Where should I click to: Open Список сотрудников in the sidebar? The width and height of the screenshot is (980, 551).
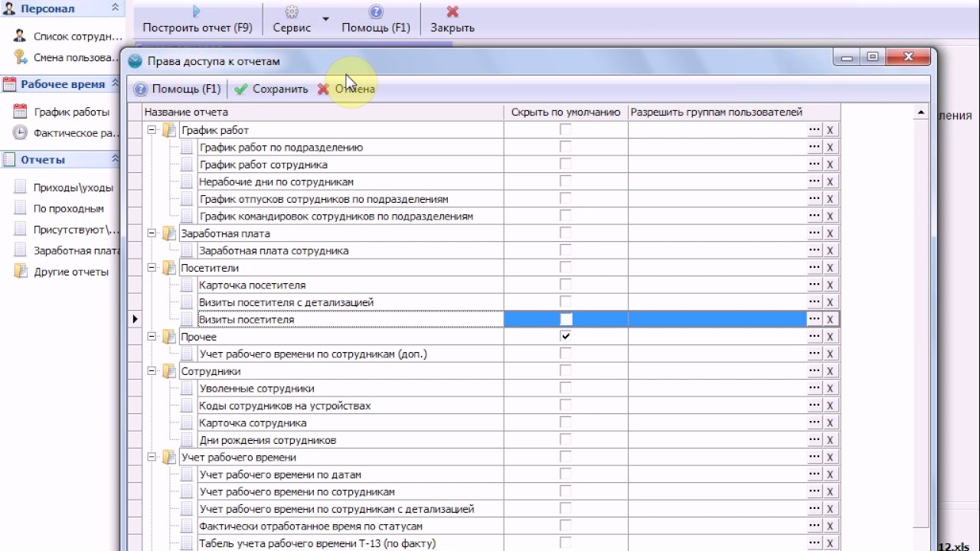[68, 36]
